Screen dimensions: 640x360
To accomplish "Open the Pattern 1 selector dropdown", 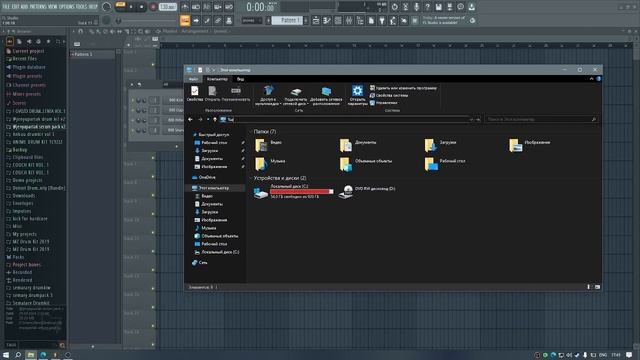I will (287, 20).
